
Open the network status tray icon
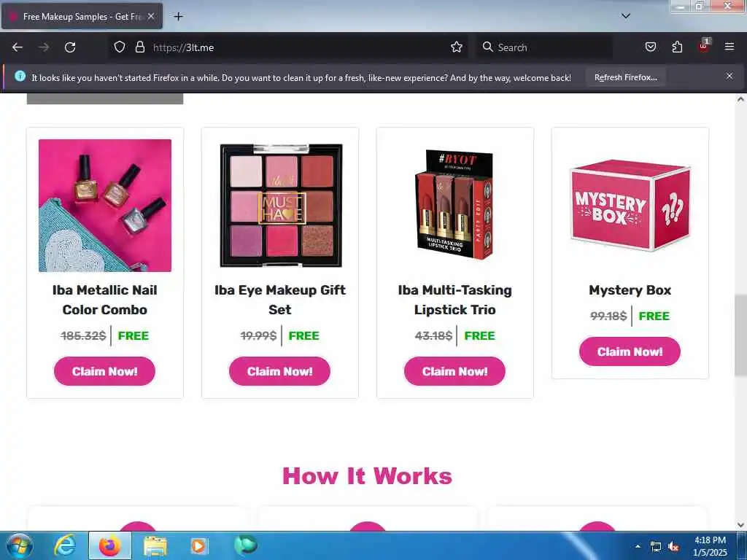(x=656, y=547)
